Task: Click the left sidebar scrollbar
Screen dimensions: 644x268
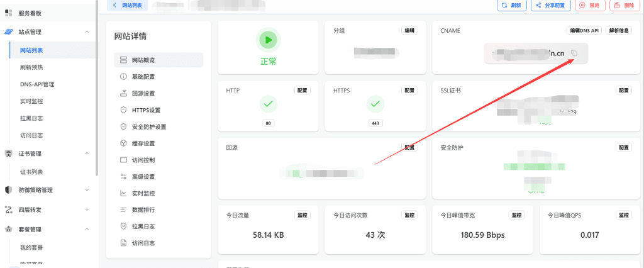Action: pyautogui.click(x=97, y=88)
